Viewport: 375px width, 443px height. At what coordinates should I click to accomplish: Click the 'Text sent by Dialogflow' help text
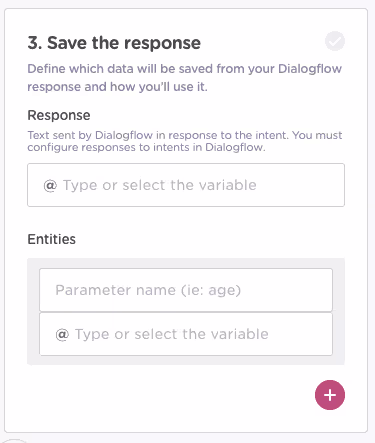click(x=185, y=141)
